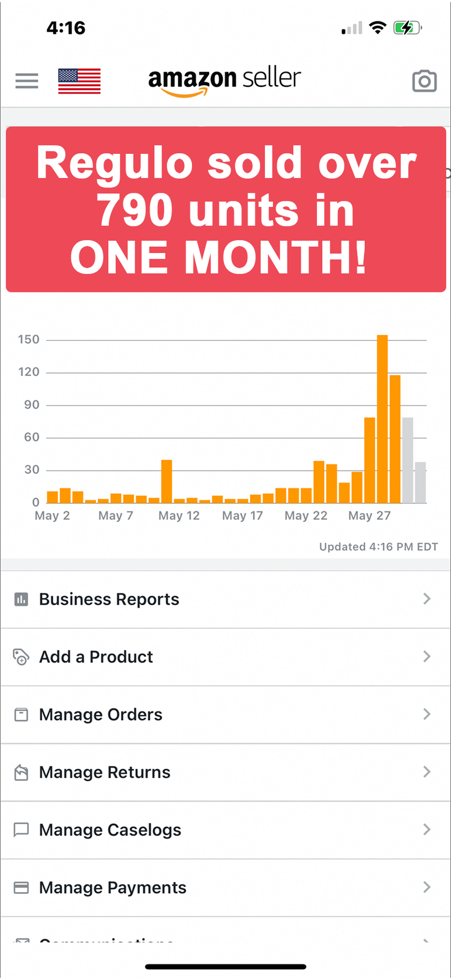Tap the amazon seller logo
451x980 pixels.
224,80
